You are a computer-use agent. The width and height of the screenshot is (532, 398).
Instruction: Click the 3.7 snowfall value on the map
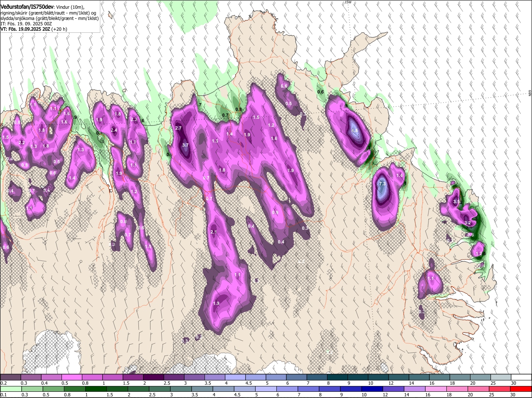186,145
